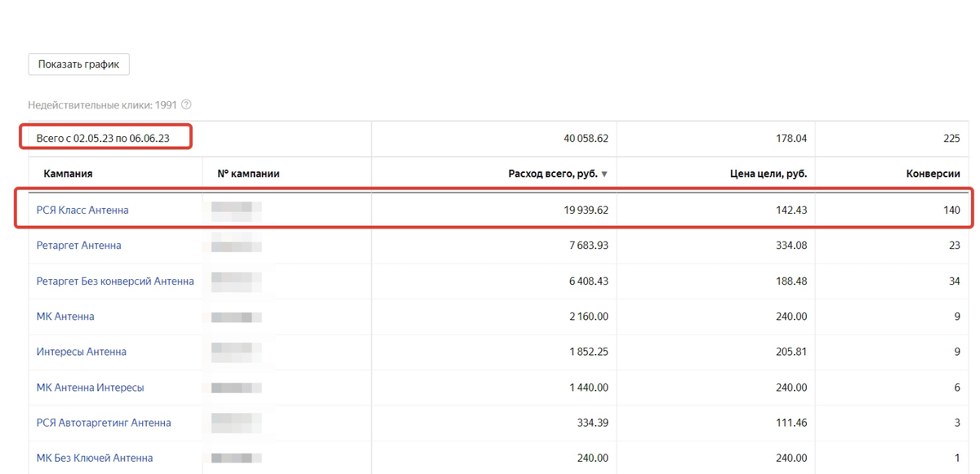Click spend value 6 408.43
Viewport: 980px width, 474px height.
[x=589, y=281]
